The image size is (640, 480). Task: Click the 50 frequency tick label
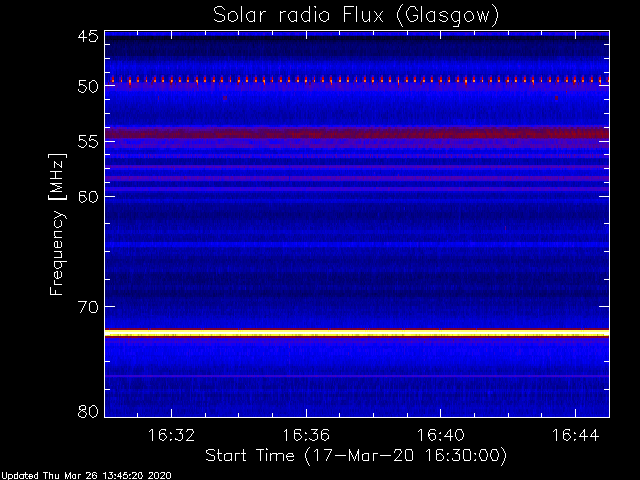(x=88, y=86)
